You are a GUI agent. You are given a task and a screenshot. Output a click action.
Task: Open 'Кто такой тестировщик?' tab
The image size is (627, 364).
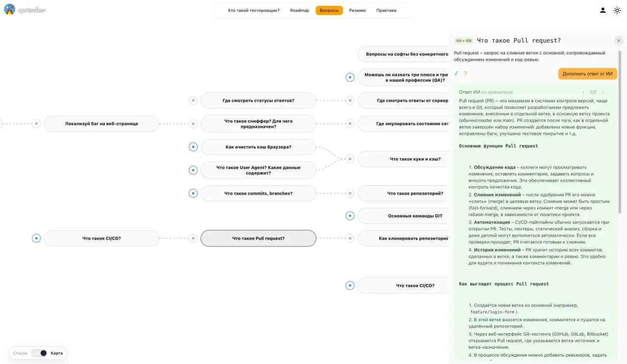tap(254, 10)
